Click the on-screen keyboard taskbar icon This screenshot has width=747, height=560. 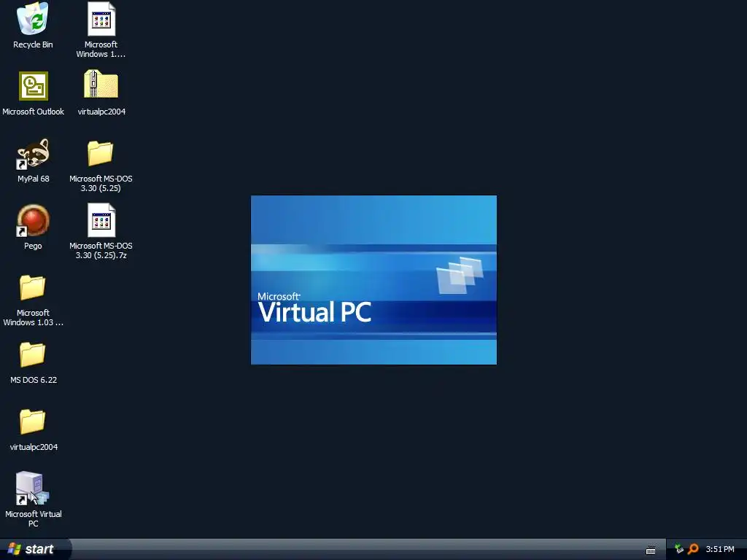(x=651, y=550)
